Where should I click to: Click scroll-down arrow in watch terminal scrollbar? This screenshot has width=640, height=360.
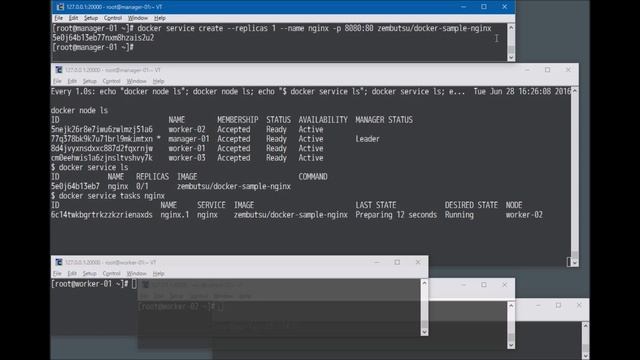[575, 263]
